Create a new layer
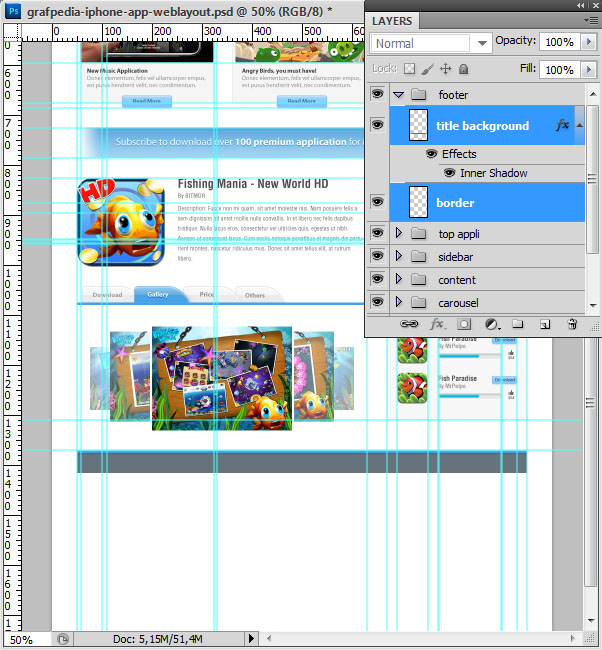 (x=545, y=325)
